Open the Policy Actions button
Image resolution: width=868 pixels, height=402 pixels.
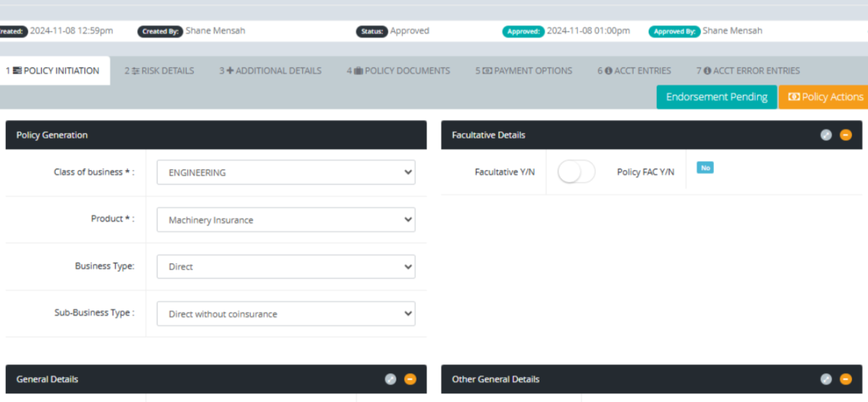pyautogui.click(x=825, y=97)
